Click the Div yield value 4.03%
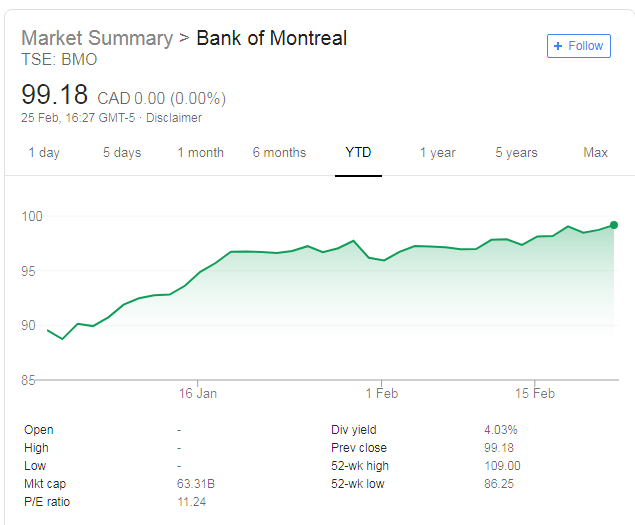 [x=500, y=430]
